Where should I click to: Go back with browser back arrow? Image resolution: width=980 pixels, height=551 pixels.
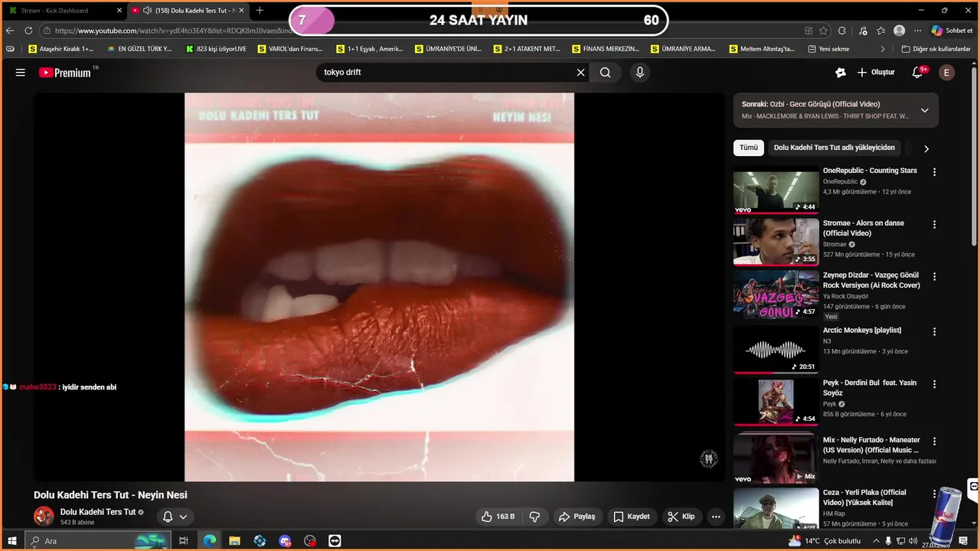tap(10, 31)
